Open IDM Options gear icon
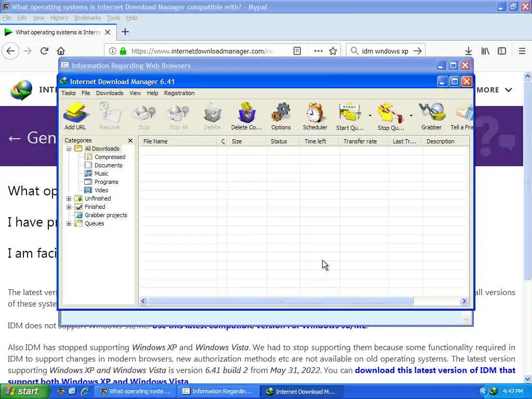Viewport: 532px width, 399px height. pyautogui.click(x=281, y=116)
